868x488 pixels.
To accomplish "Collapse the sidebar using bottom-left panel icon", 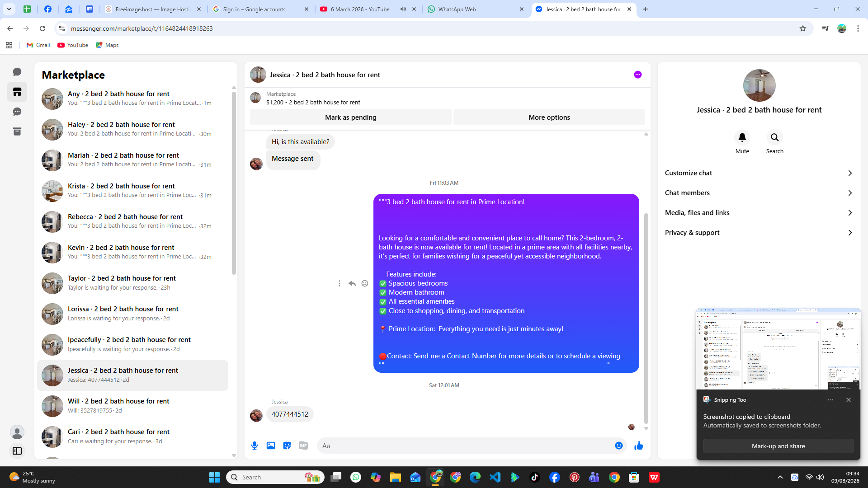I will [17, 451].
